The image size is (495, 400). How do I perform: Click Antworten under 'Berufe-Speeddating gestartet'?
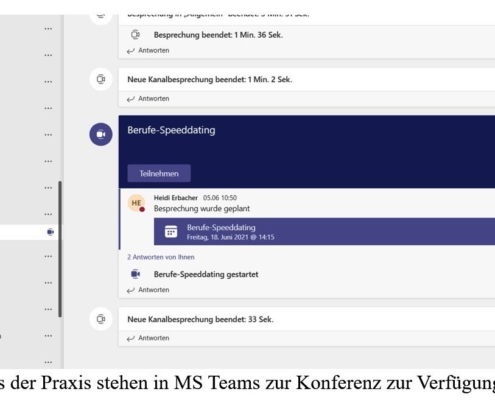coord(148,290)
